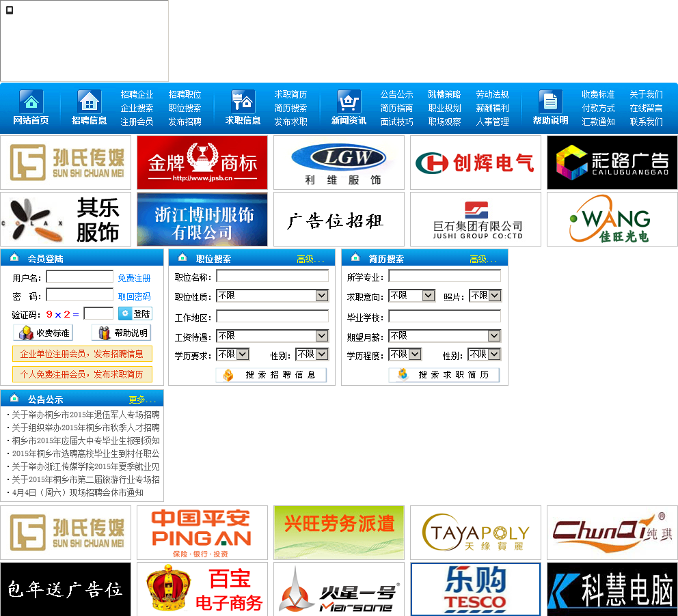Open the 其乐服饰 banner
This screenshot has height=616, width=678.
pos(66,219)
